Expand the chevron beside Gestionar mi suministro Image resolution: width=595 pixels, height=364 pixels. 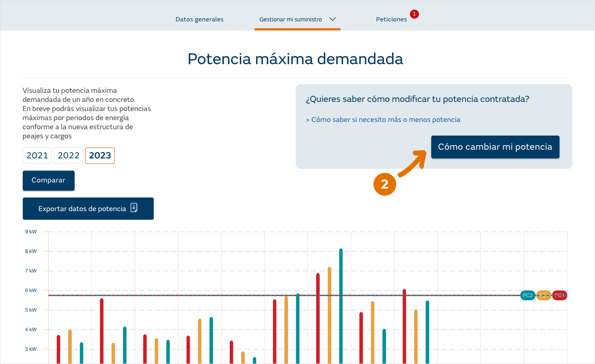point(333,20)
